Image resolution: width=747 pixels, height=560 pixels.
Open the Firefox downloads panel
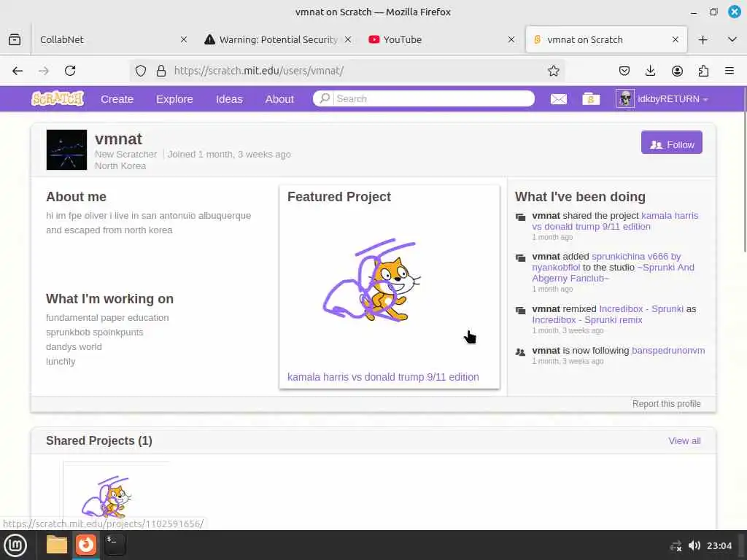650,71
